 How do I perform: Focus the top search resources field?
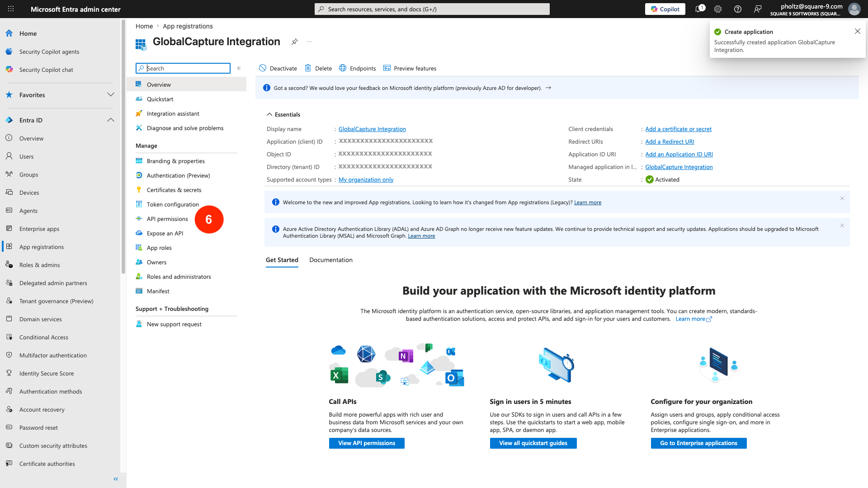coord(432,9)
